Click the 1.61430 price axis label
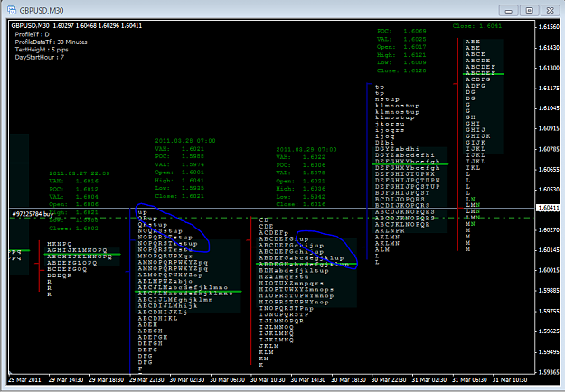This screenshot has height=392, width=565. click(549, 48)
